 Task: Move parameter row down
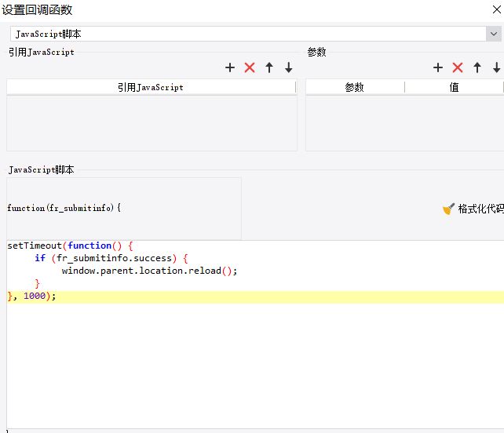click(x=497, y=67)
